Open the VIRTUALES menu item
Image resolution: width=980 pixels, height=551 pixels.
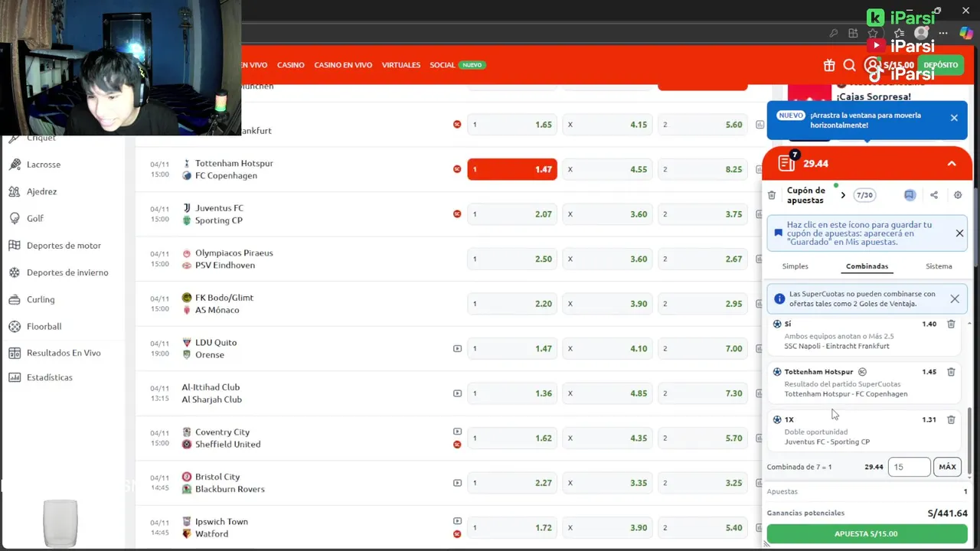point(401,65)
